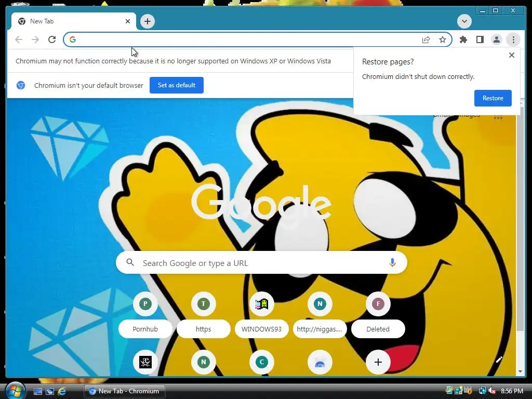Bookmark this tab with the star icon
532x399 pixels.
point(443,39)
